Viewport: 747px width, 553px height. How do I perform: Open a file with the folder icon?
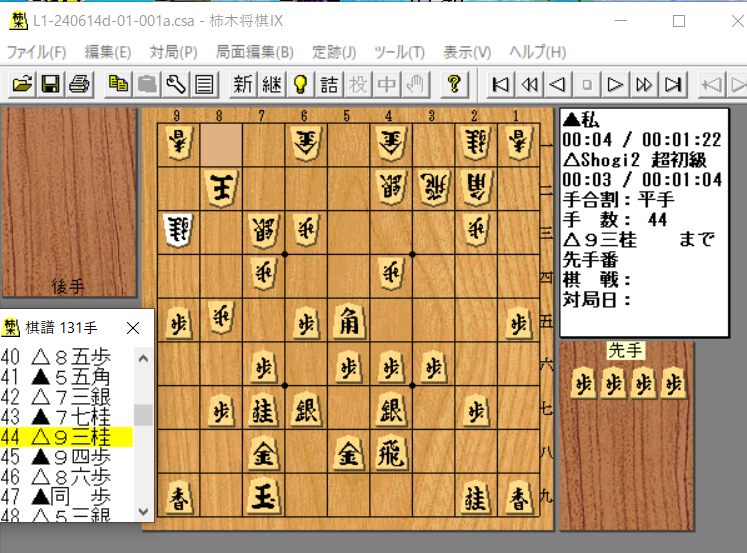click(22, 85)
